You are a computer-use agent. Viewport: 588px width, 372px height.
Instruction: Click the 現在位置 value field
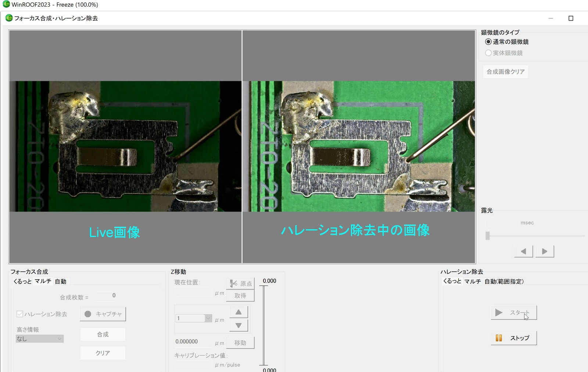tap(193, 293)
